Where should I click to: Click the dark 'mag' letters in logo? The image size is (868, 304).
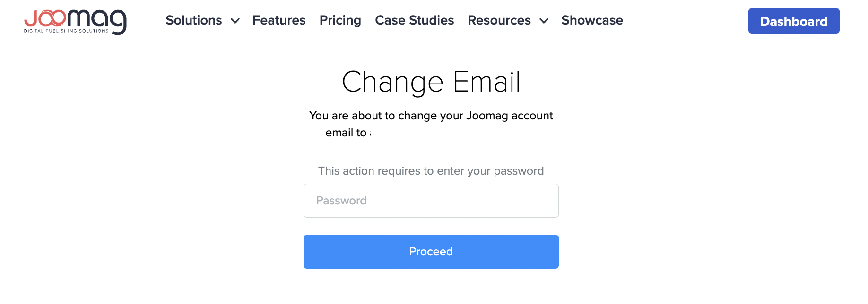pos(97,20)
